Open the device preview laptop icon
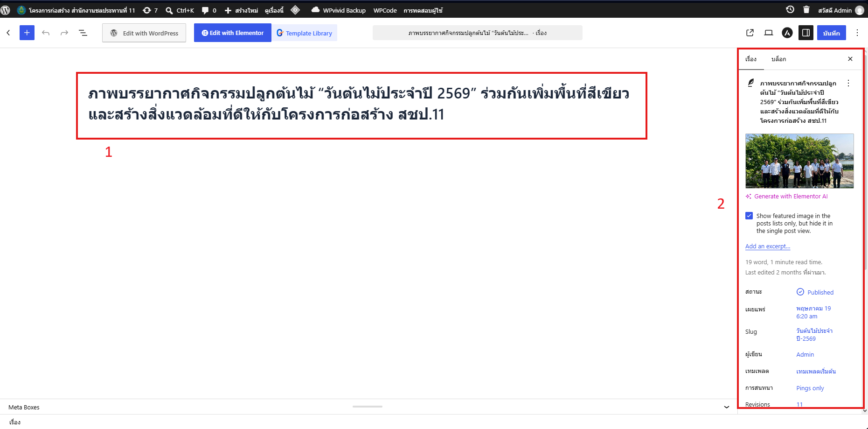This screenshot has height=429, width=868. (x=769, y=33)
